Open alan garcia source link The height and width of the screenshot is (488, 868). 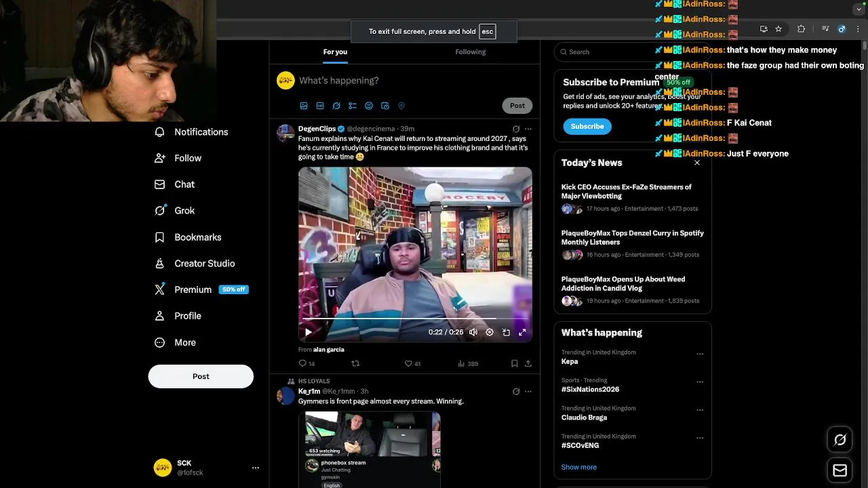[329, 350]
